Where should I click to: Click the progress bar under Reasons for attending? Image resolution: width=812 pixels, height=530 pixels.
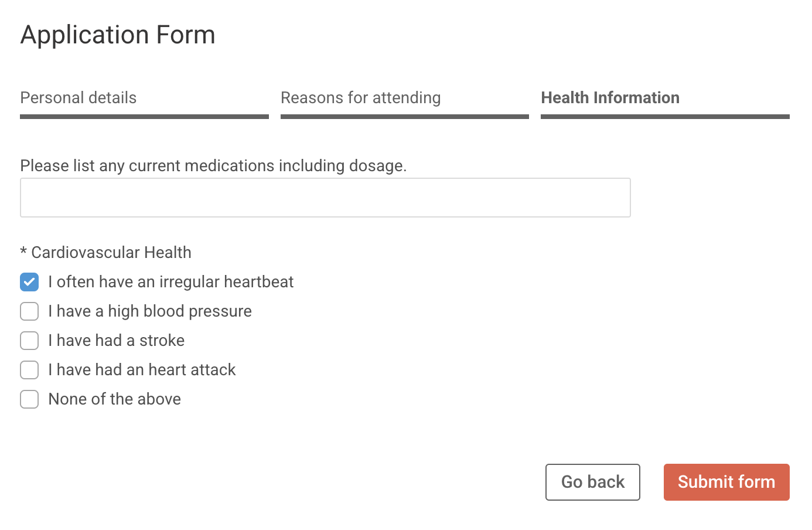(x=405, y=117)
